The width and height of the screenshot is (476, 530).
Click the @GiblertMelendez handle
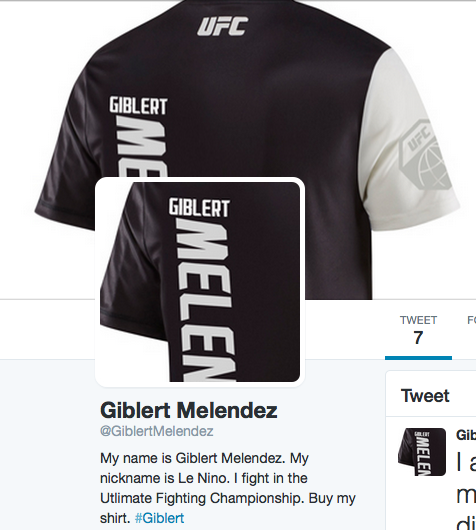[x=157, y=431]
